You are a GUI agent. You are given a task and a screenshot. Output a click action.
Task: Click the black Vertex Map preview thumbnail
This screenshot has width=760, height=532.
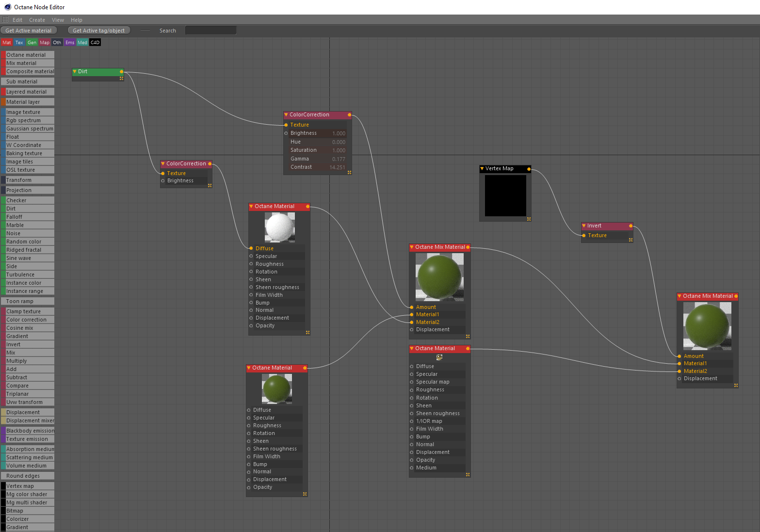coord(505,195)
